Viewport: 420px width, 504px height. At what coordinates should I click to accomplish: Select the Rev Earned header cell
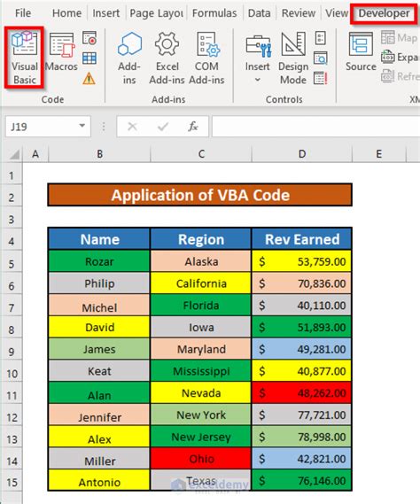tap(301, 239)
